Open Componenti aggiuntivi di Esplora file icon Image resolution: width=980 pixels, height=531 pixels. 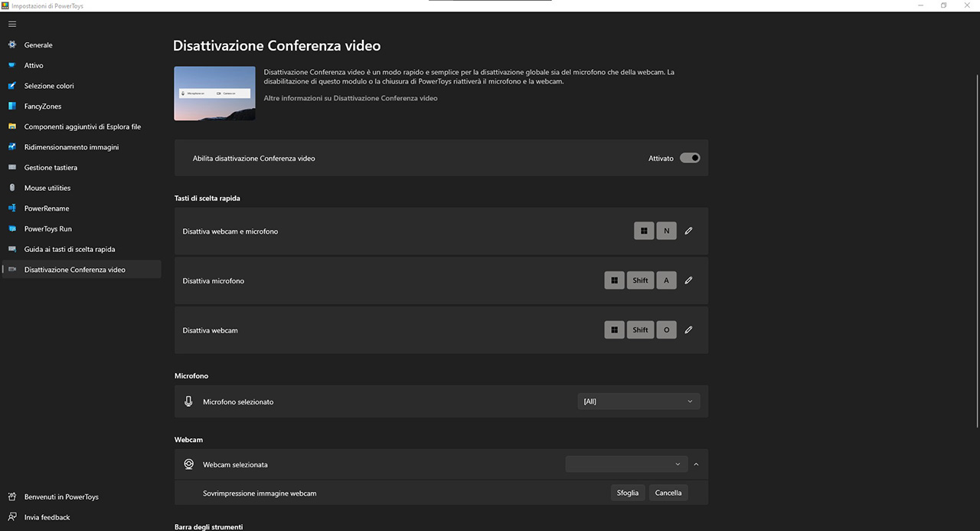12,126
